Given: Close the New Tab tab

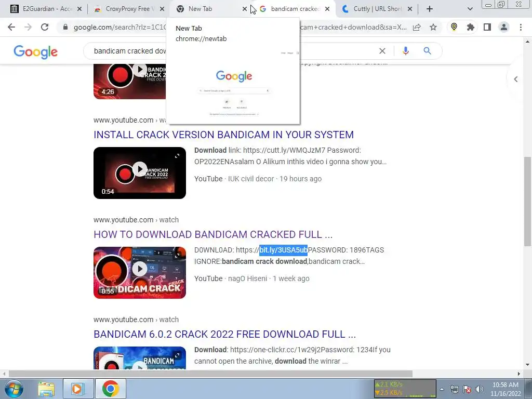Looking at the screenshot, I should [x=245, y=9].
